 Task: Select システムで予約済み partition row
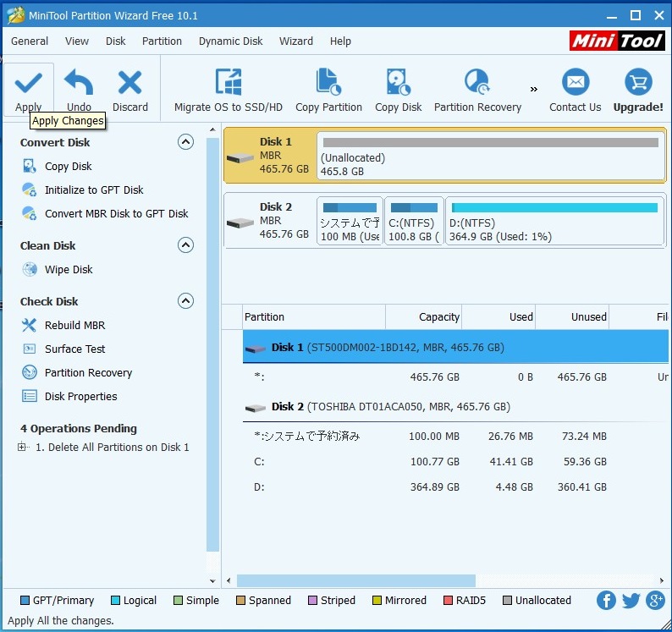click(x=455, y=437)
